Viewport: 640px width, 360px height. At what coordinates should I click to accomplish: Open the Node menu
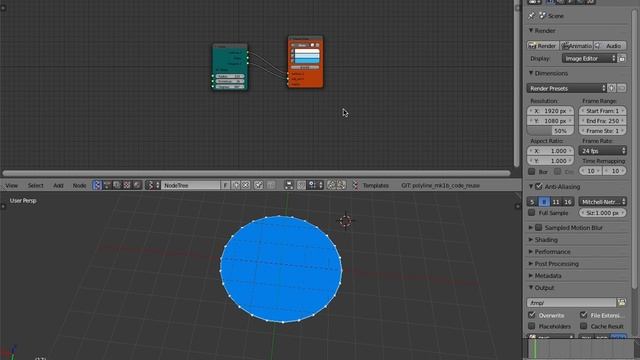coord(79,185)
